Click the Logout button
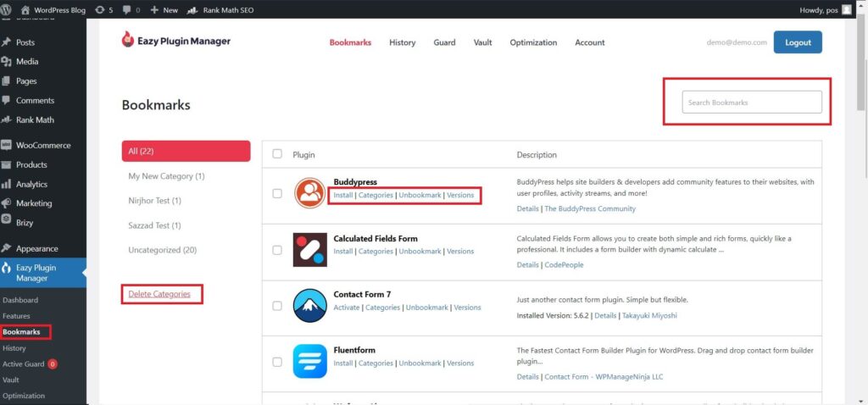868x405 pixels. [798, 42]
